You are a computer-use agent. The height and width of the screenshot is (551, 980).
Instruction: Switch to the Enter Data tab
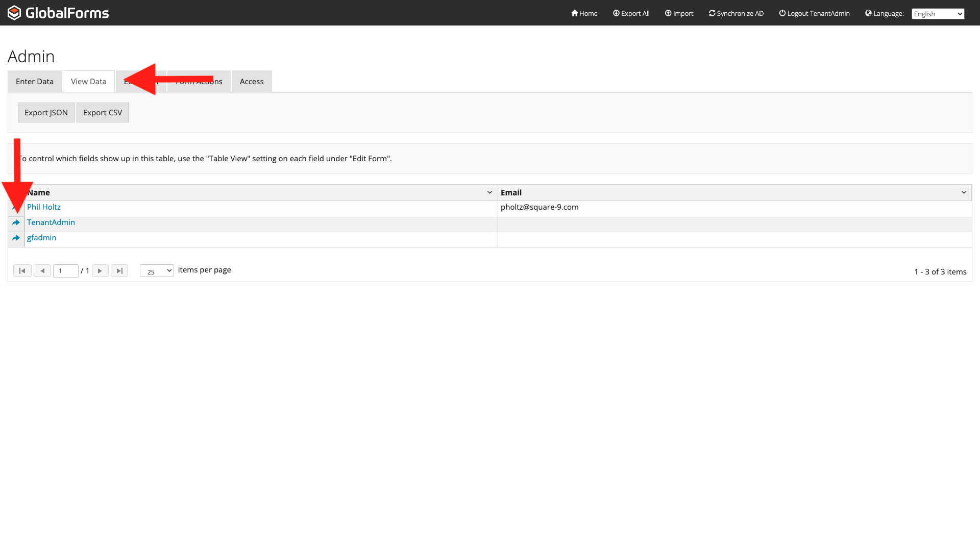click(35, 82)
